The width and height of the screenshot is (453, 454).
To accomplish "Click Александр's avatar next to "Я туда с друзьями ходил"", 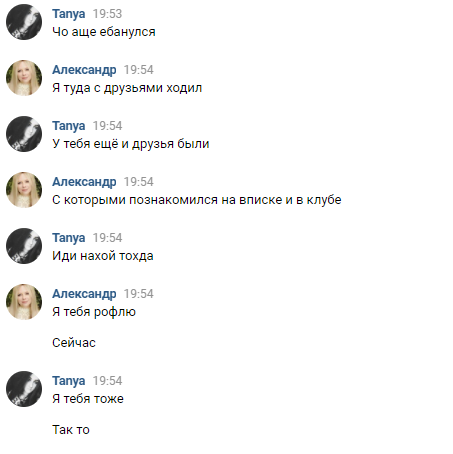I will coord(24,78).
